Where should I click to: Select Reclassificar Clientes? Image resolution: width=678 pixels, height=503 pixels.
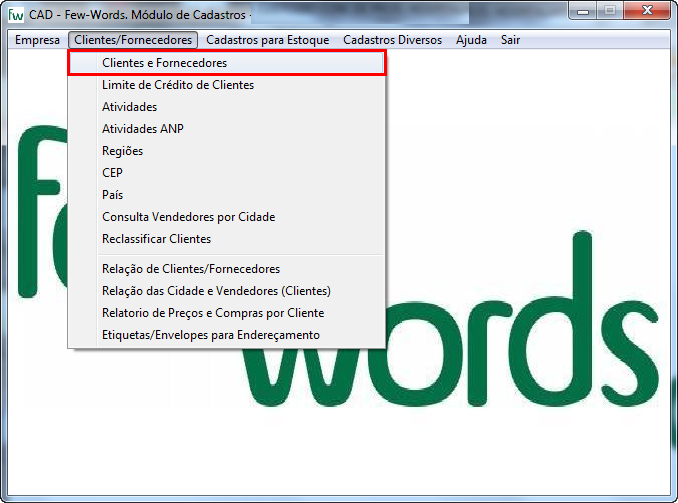coord(227,239)
